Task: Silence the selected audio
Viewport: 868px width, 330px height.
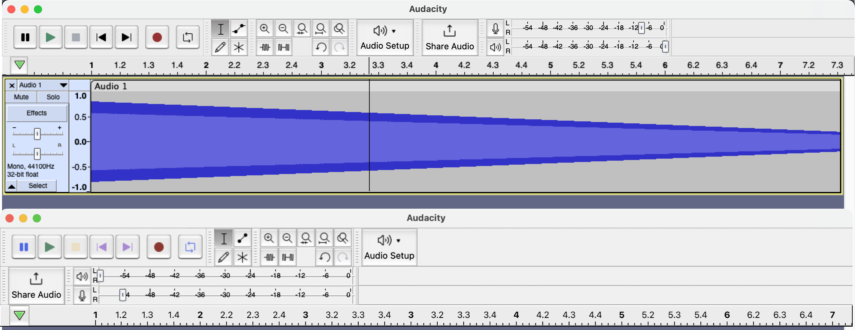Action: tap(283, 47)
